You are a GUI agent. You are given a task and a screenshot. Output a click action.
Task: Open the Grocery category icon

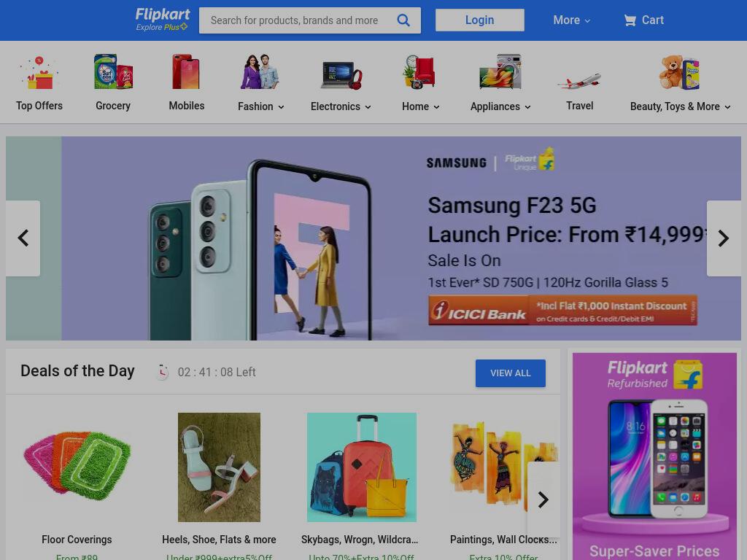[113, 72]
